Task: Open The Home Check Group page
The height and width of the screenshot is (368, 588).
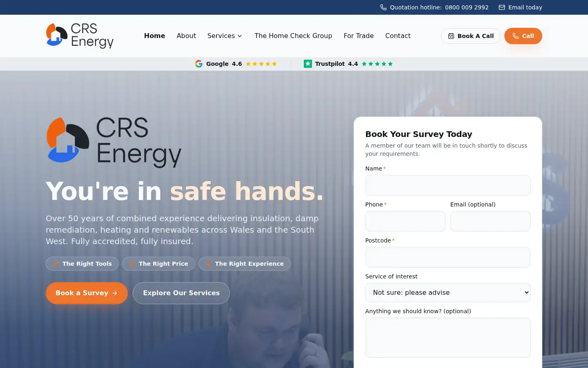Action: coord(293,36)
